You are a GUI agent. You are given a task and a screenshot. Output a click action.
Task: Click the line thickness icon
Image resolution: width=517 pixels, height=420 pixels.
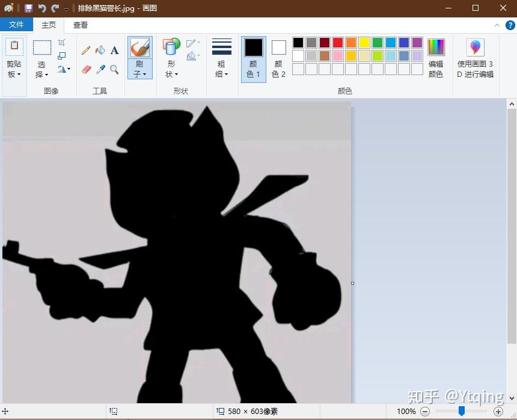coord(222,46)
